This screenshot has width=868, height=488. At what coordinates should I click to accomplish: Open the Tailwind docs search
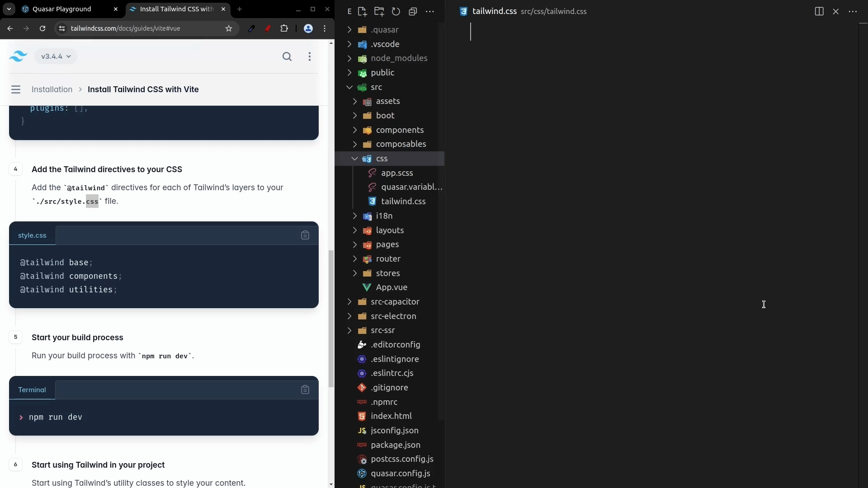click(x=287, y=56)
